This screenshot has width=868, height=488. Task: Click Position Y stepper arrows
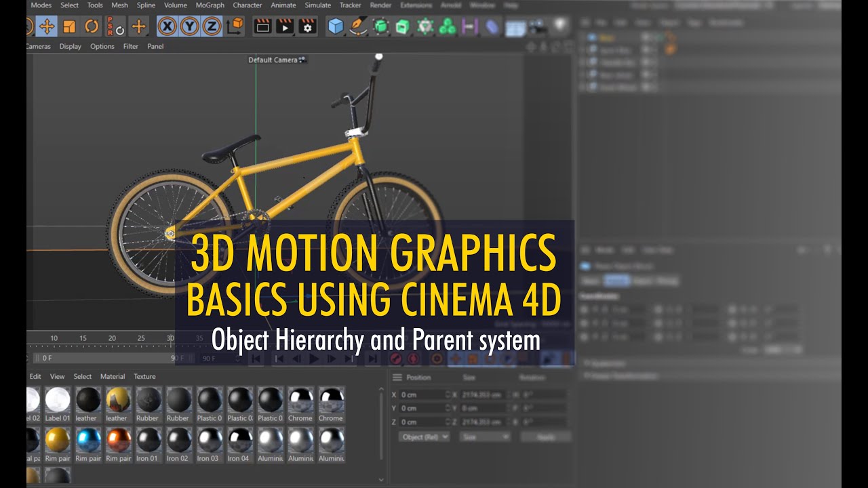(448, 408)
